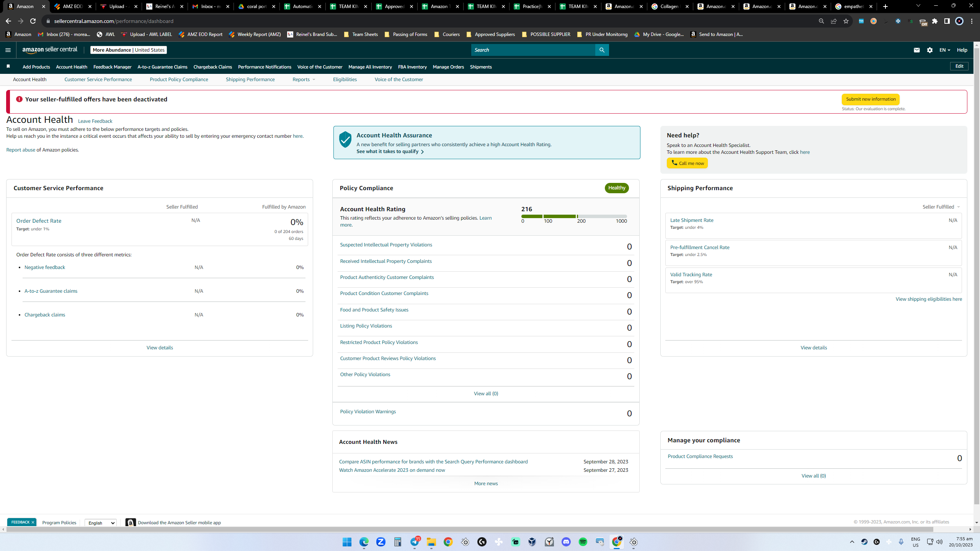Viewport: 980px width, 551px height.
Task: Open the Windows Start menu
Action: click(x=347, y=542)
